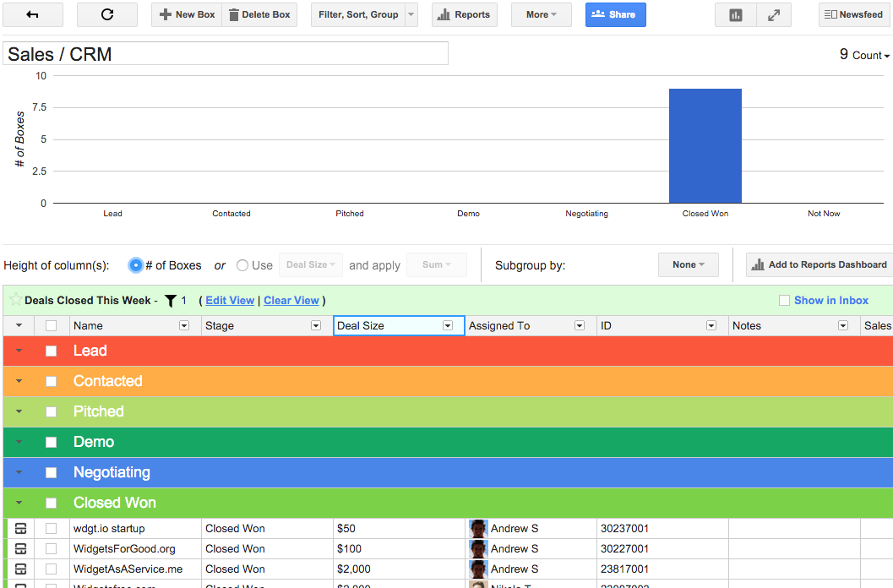Click the Delete Box button

click(259, 15)
